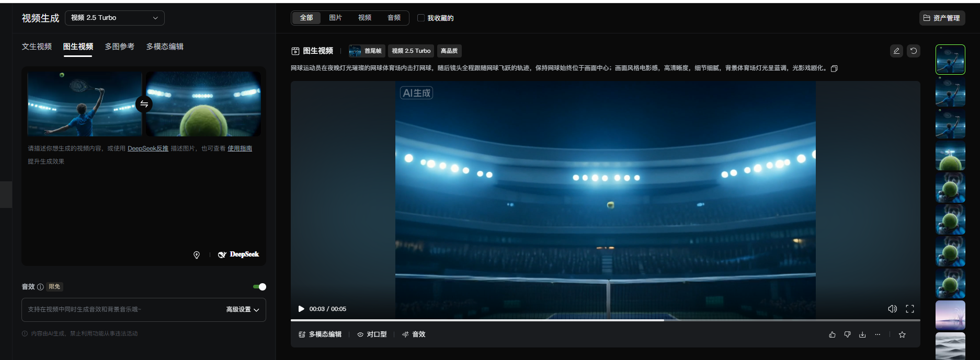This screenshot has height=360, width=980.
Task: Mute the video with the volume icon
Action: point(892,309)
